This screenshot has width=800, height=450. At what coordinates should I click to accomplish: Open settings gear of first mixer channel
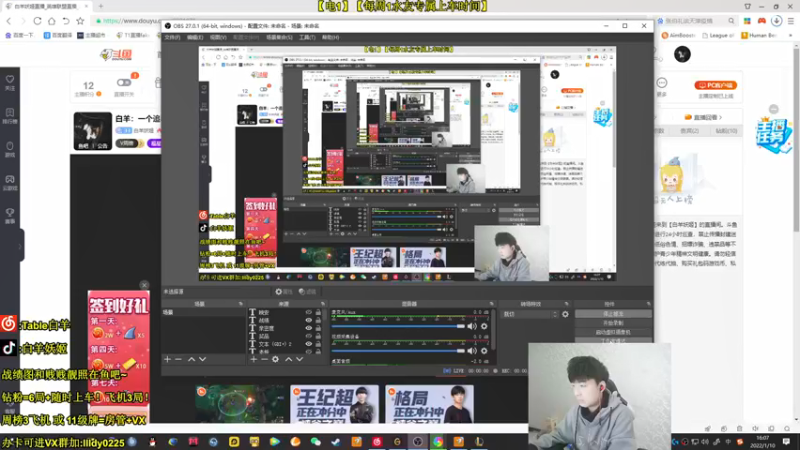pos(484,326)
